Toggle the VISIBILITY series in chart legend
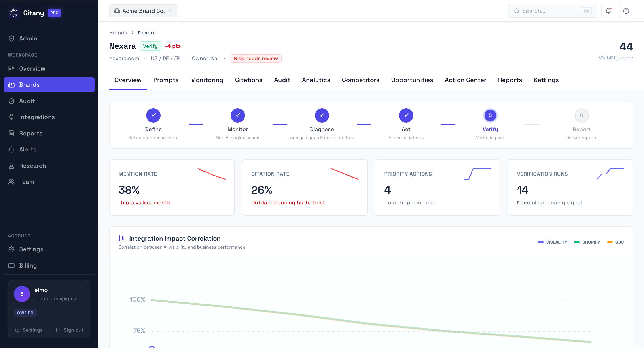The width and height of the screenshot is (644, 348). (x=553, y=242)
